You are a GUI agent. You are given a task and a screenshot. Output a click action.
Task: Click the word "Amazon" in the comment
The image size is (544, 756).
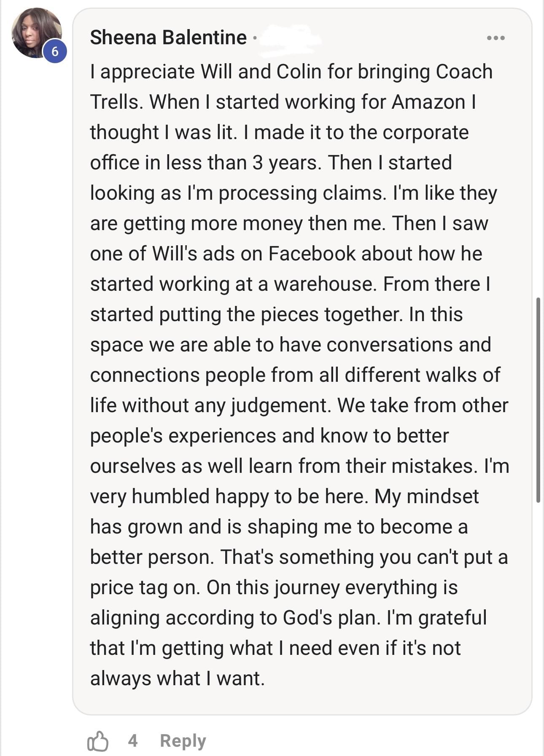[428, 102]
